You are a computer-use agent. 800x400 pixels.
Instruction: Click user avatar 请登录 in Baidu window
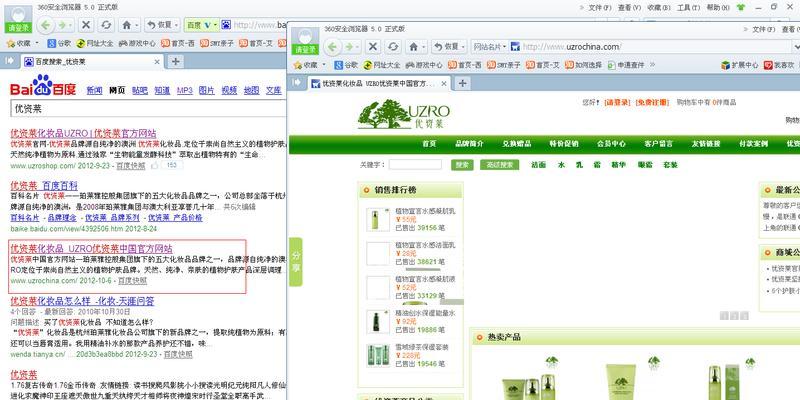tap(18, 19)
